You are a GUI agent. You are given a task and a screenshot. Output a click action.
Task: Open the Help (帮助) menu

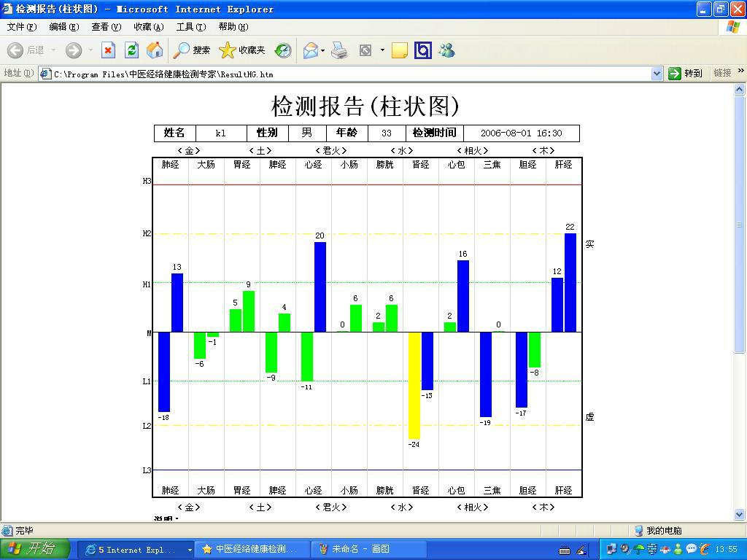tap(233, 27)
